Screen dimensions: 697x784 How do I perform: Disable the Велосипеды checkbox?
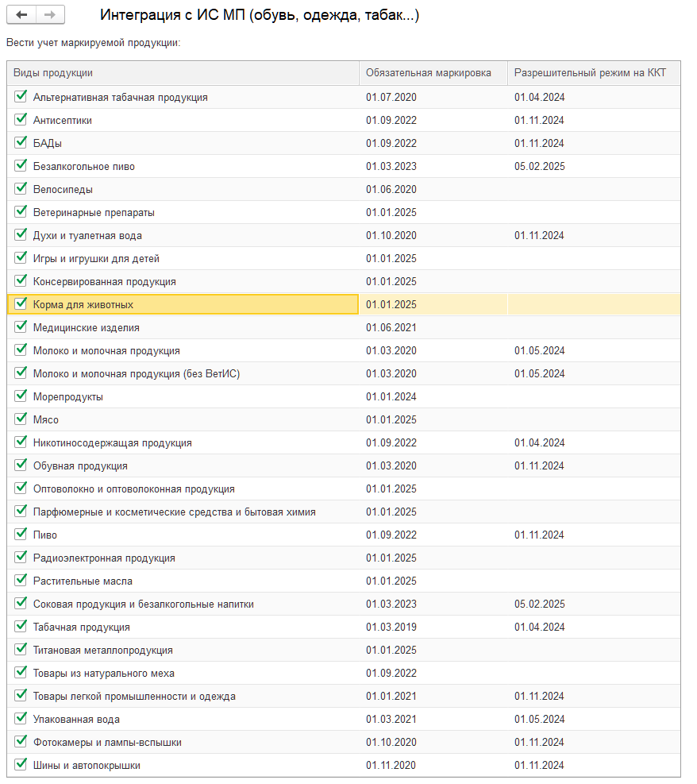[x=21, y=189]
